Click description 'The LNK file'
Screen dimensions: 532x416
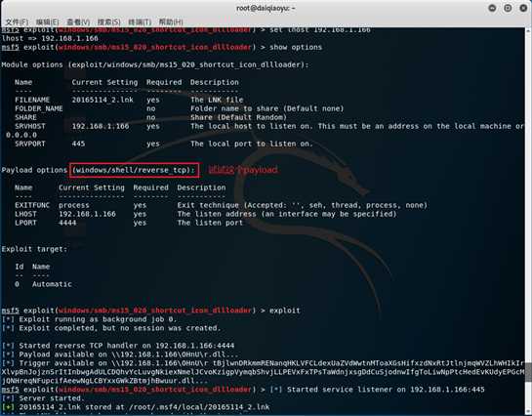coord(217,100)
